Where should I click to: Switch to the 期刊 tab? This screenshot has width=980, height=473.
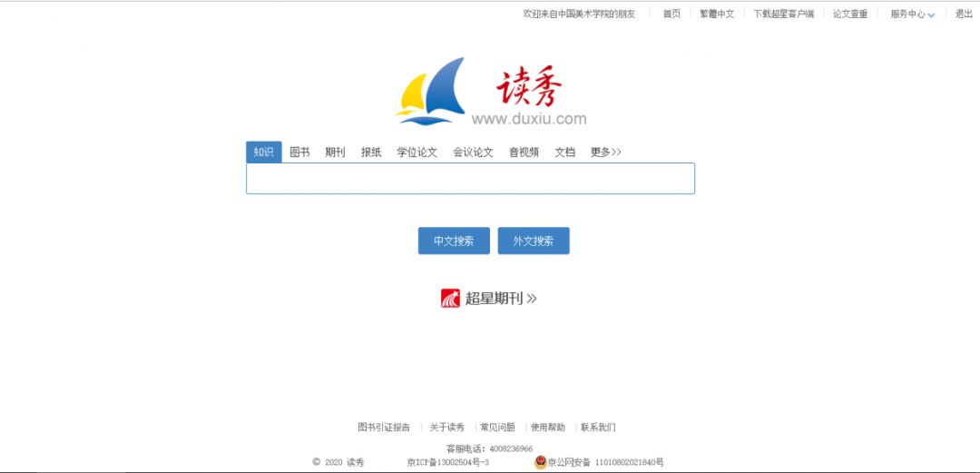click(335, 152)
